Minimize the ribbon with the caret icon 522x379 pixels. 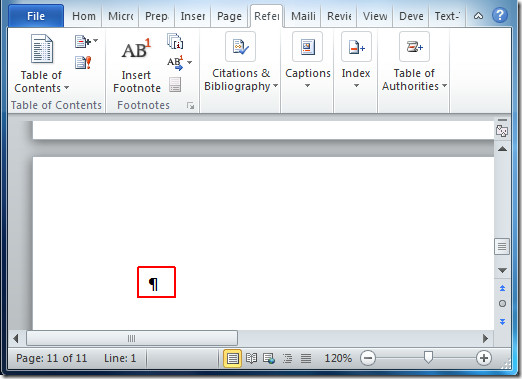(478, 16)
